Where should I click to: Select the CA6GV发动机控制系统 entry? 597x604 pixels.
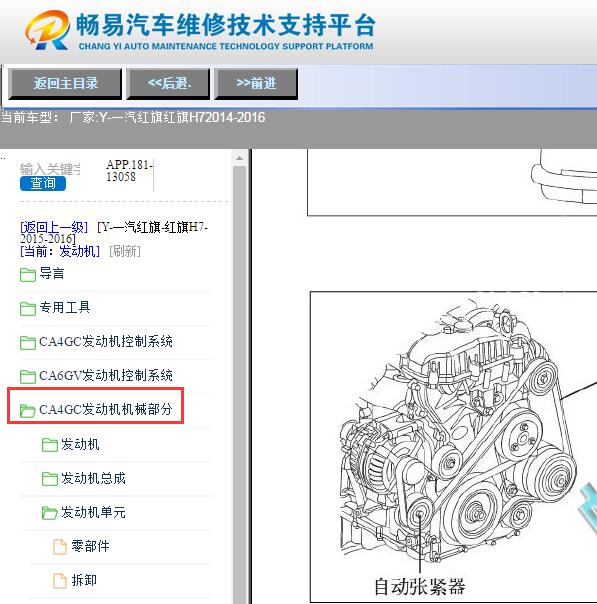106,375
